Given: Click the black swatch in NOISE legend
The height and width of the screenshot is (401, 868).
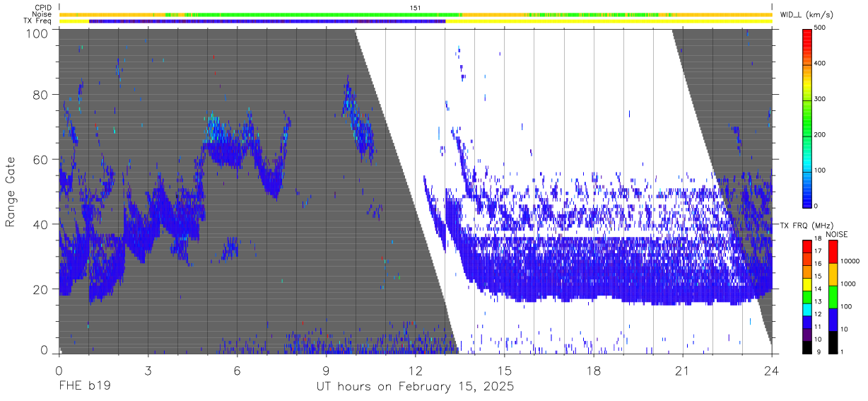Looking at the screenshot, I should click(833, 342).
